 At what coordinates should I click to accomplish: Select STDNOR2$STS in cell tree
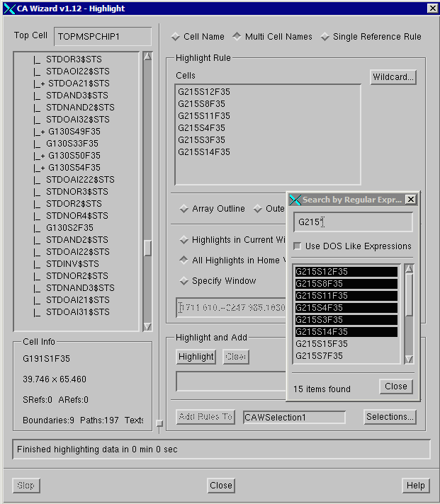click(77, 276)
